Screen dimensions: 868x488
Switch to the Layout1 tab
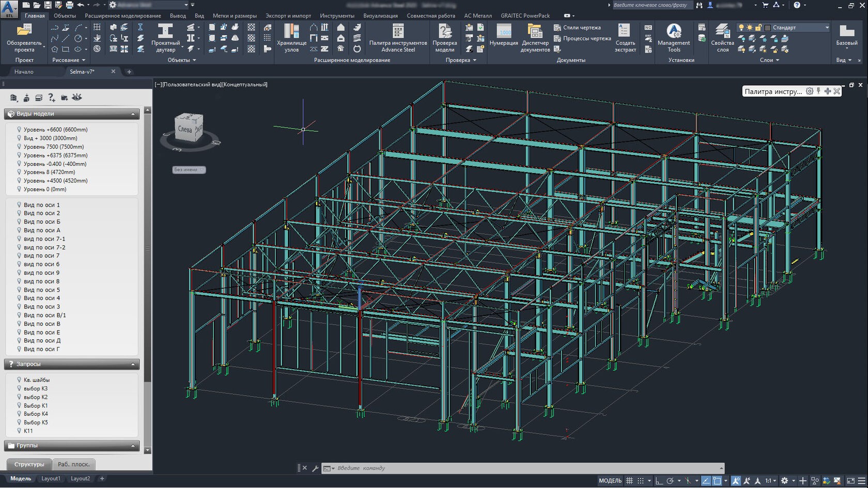[51, 479]
